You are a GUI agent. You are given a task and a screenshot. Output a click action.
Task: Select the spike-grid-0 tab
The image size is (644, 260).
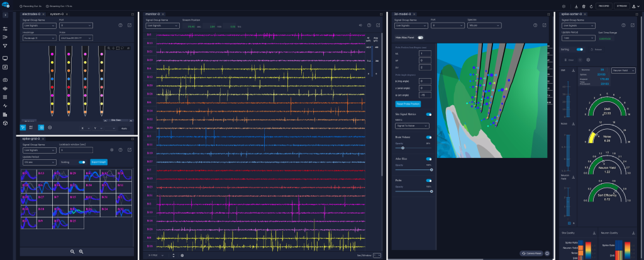[x=31, y=138]
